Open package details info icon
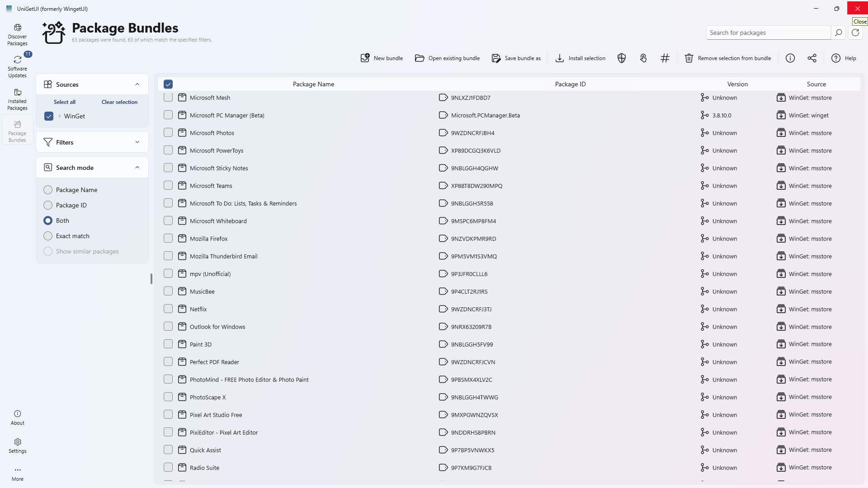Screen dimensions: 868x488 (790, 58)
